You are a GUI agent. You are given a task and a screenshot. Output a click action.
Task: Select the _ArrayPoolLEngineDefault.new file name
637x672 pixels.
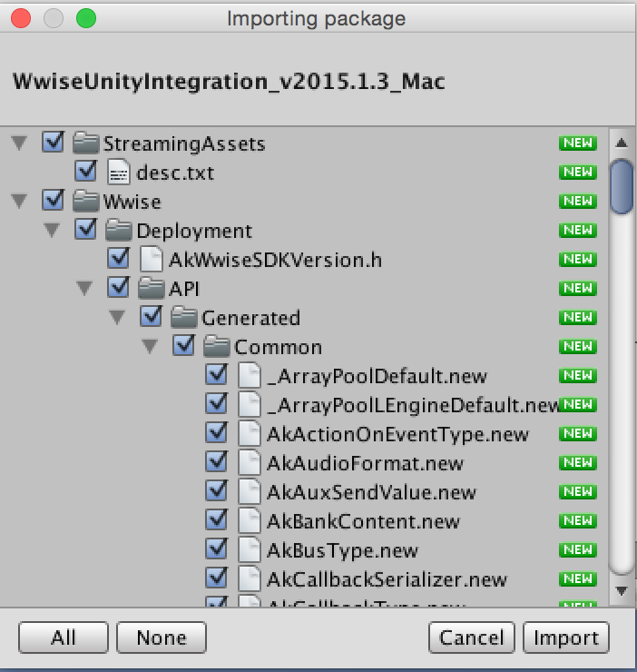pos(413,405)
